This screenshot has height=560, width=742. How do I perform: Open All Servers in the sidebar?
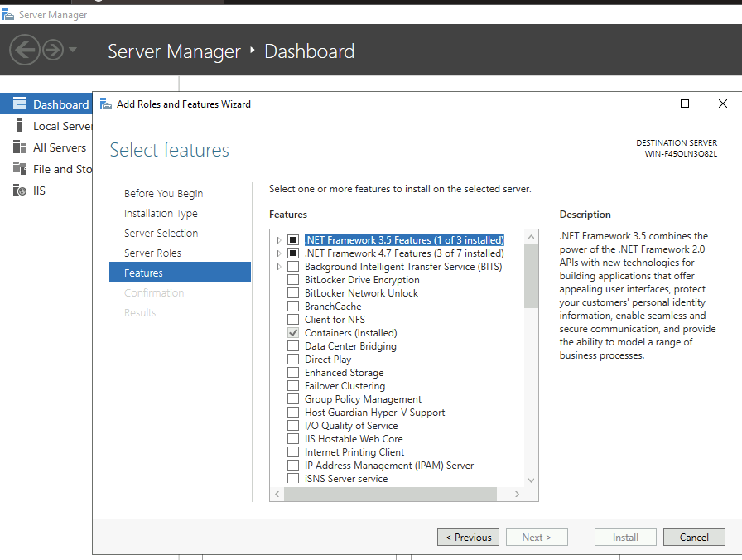point(46,147)
